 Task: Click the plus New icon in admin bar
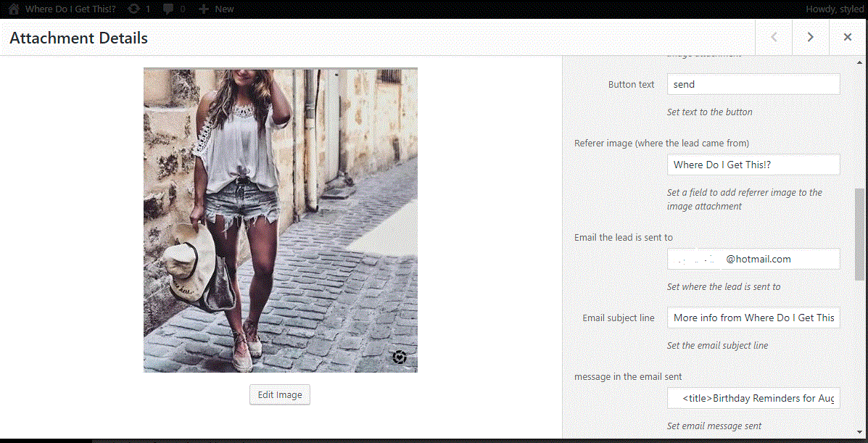(x=203, y=9)
